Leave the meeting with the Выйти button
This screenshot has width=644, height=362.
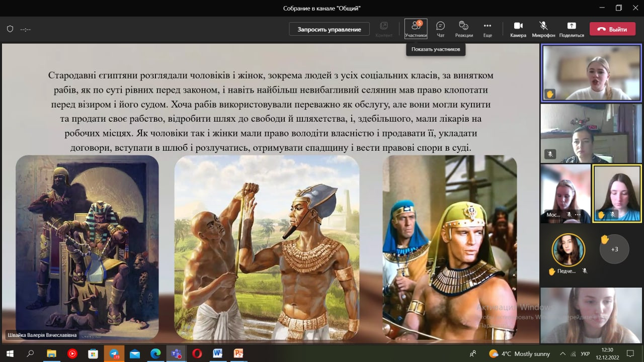612,29
